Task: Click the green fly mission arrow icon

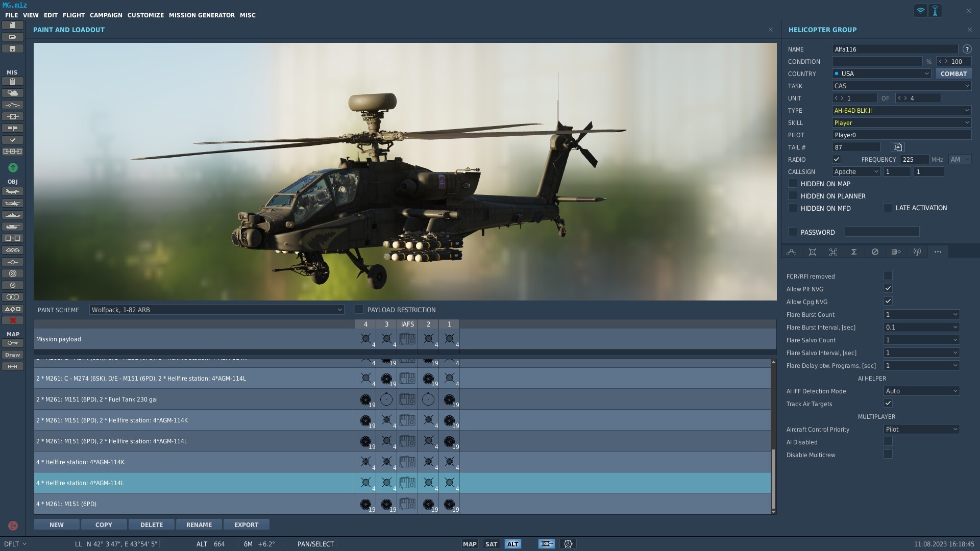Action: [x=13, y=167]
